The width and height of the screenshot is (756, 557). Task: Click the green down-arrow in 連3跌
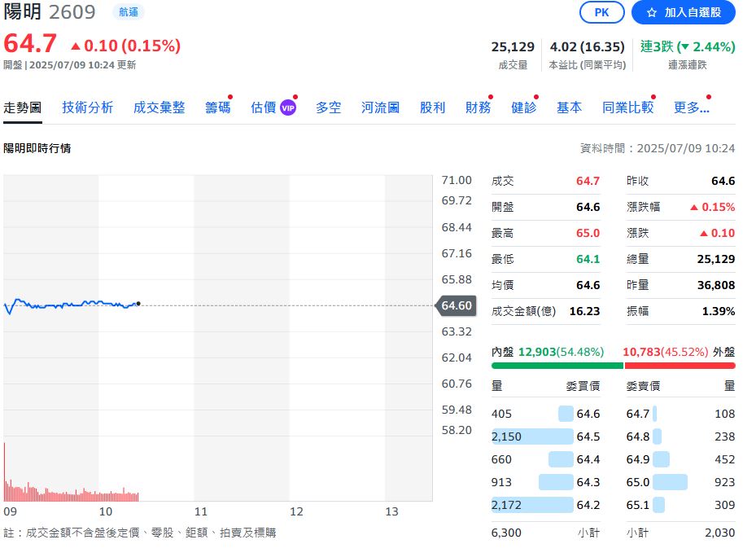[x=684, y=47]
